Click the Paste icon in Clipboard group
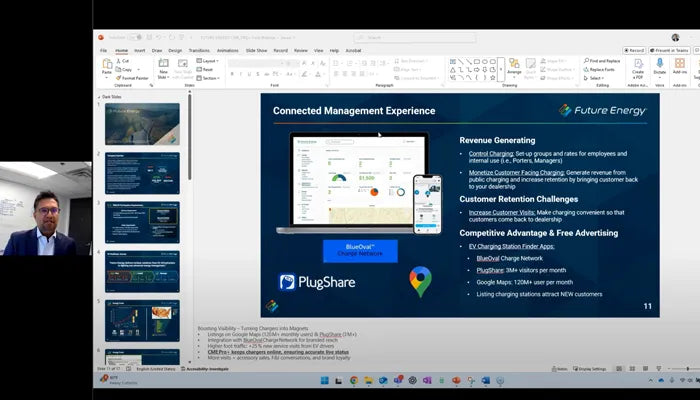Viewport: 700px width, 400px height. [x=107, y=66]
